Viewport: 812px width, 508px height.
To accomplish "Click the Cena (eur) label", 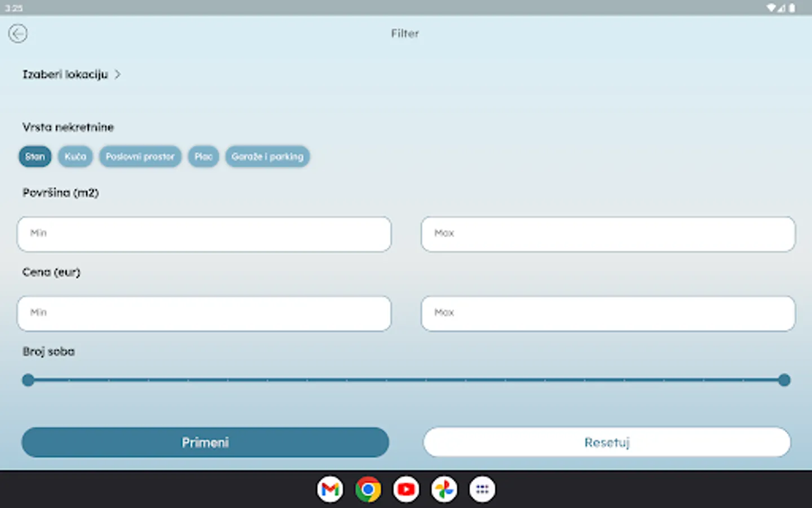I will (51, 273).
